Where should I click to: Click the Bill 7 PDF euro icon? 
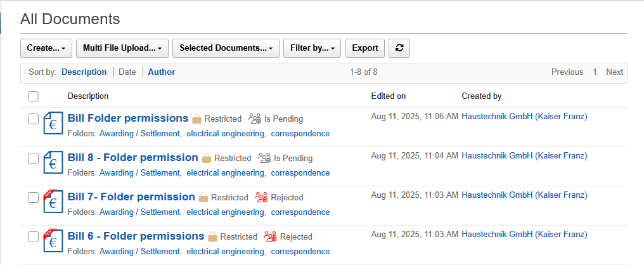click(x=53, y=202)
